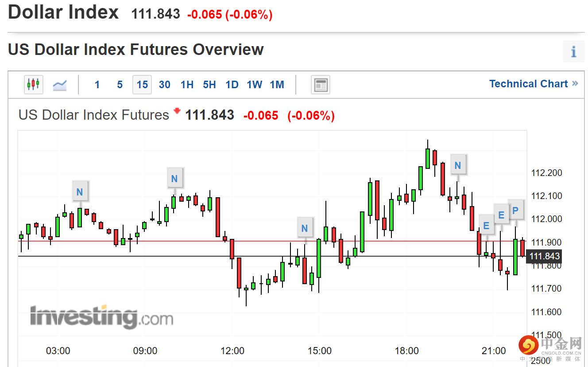Switch to the area line chart icon

click(60, 85)
